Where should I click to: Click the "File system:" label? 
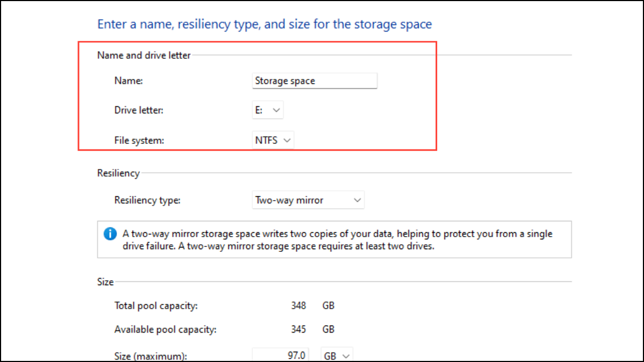(139, 140)
